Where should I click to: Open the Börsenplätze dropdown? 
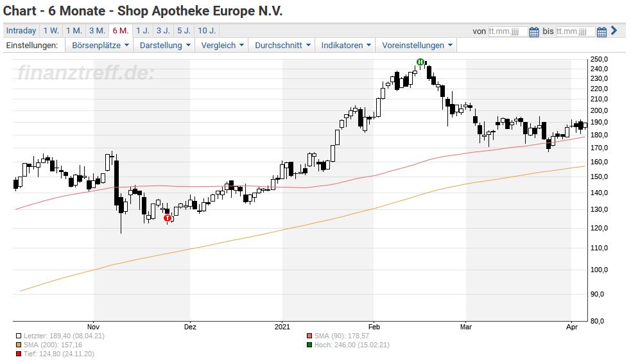pyautogui.click(x=100, y=45)
